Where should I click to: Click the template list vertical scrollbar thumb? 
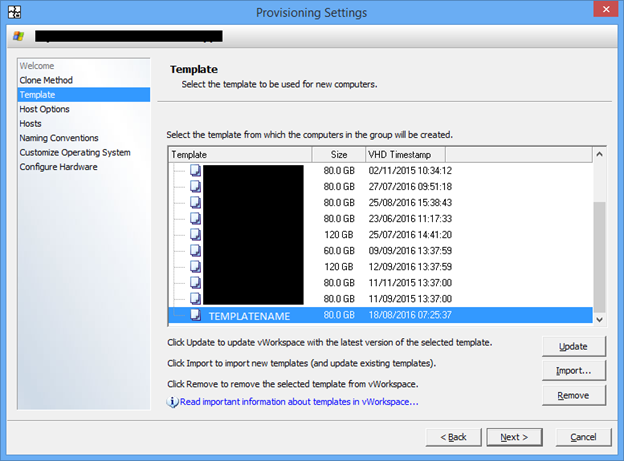pos(599,257)
